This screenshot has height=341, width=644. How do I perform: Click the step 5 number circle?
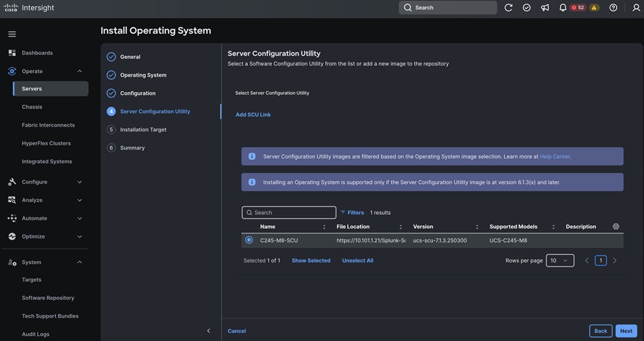(111, 130)
